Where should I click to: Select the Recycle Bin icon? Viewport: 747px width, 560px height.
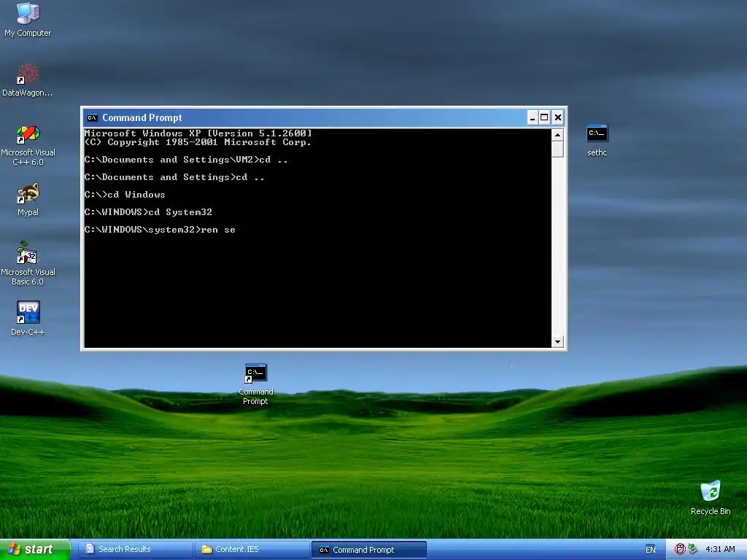[x=711, y=498]
